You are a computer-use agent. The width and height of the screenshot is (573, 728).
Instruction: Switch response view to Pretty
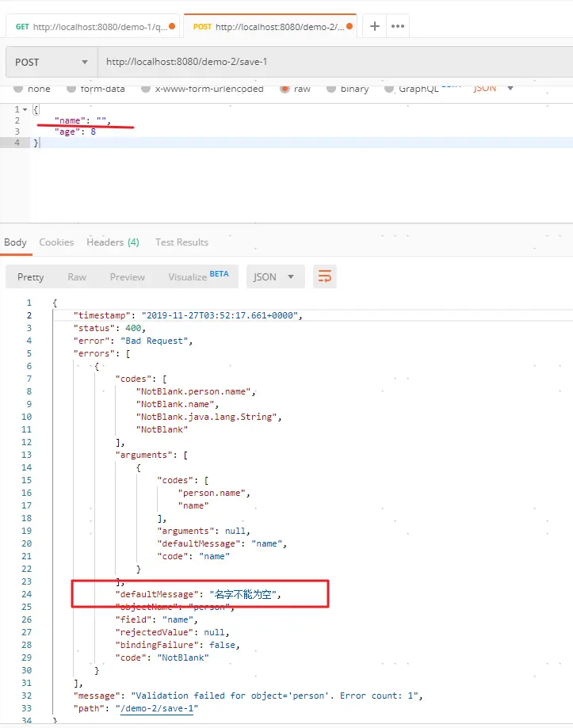[31, 276]
